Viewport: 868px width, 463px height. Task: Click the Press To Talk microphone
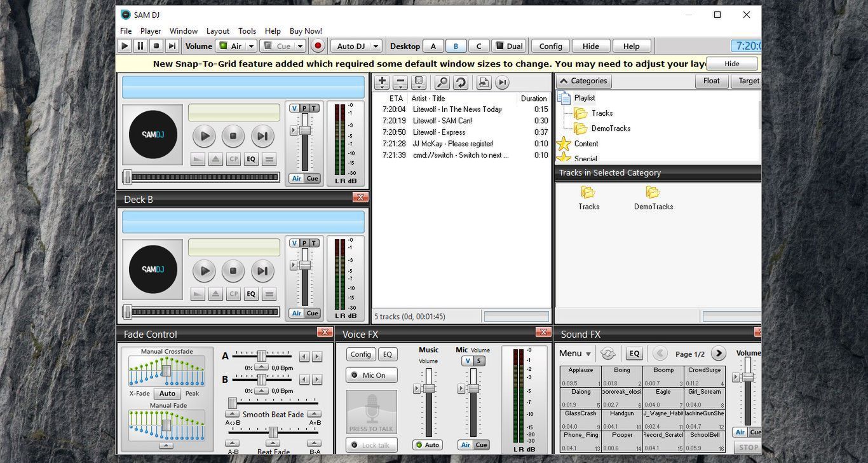372,412
